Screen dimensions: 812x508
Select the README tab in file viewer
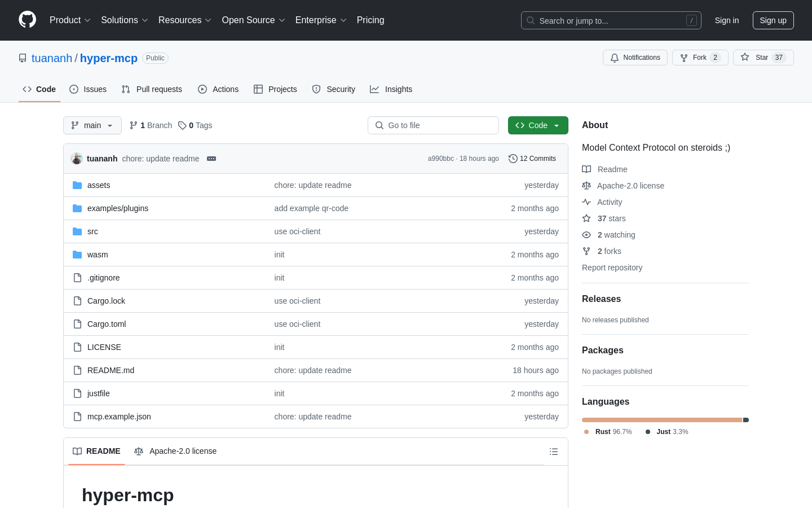[x=96, y=451]
